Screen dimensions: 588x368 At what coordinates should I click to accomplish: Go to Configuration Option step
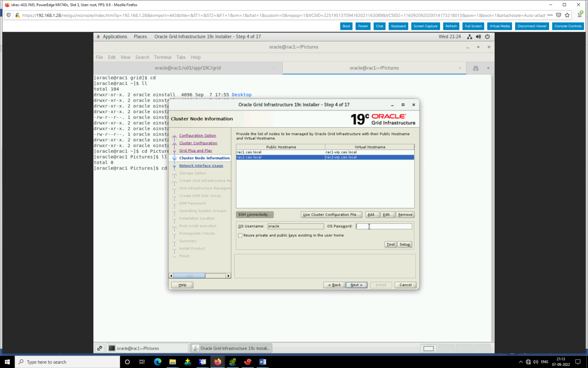tap(197, 136)
